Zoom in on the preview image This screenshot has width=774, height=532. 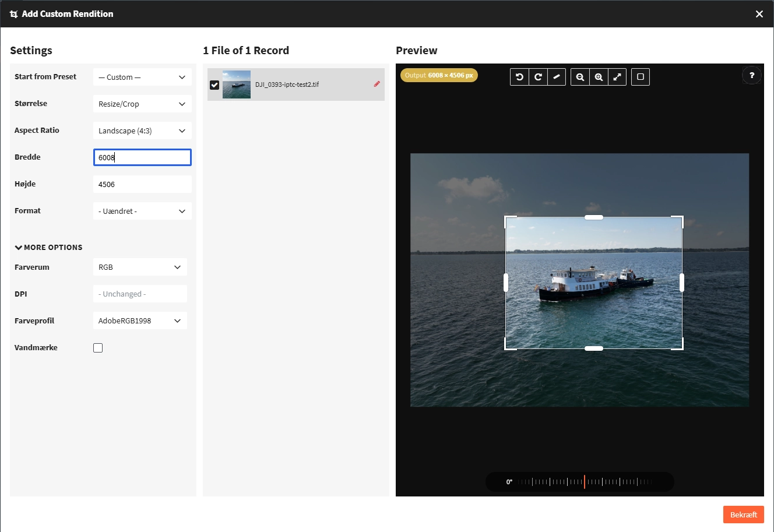pos(599,77)
